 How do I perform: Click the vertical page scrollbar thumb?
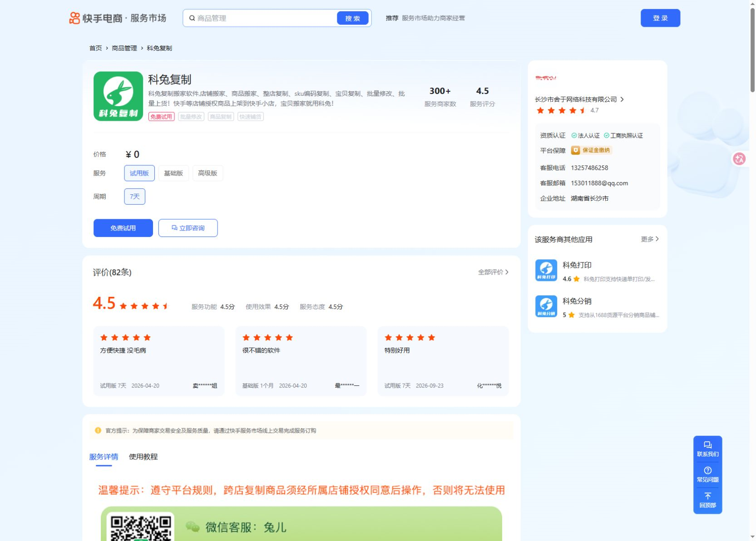point(752,50)
